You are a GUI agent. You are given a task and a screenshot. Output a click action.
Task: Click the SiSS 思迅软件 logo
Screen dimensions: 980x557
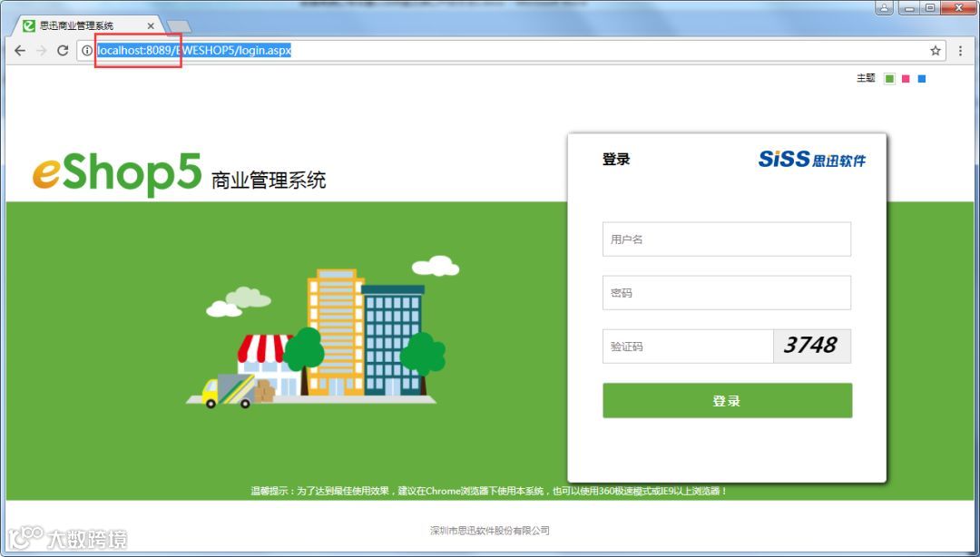(812, 159)
